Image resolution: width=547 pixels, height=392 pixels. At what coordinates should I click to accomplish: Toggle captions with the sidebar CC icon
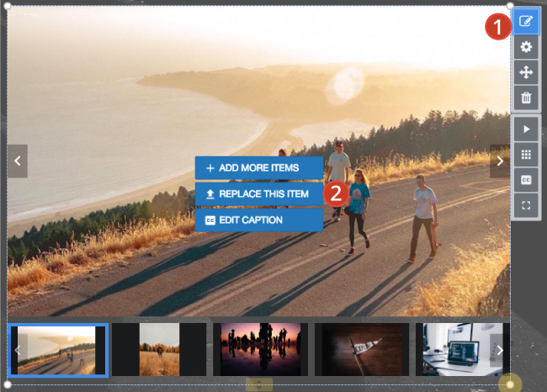526,180
